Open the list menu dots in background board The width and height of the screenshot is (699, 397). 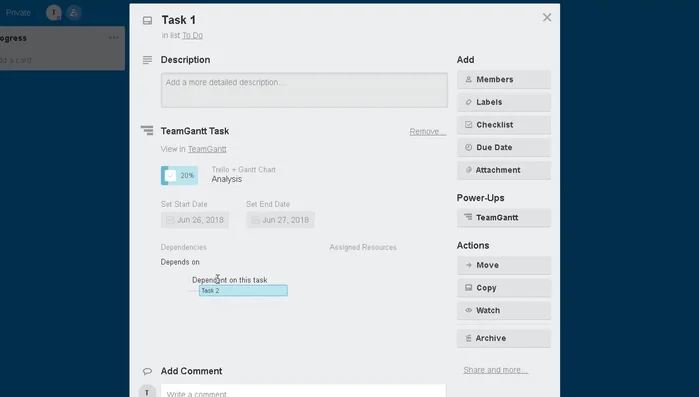click(x=114, y=38)
